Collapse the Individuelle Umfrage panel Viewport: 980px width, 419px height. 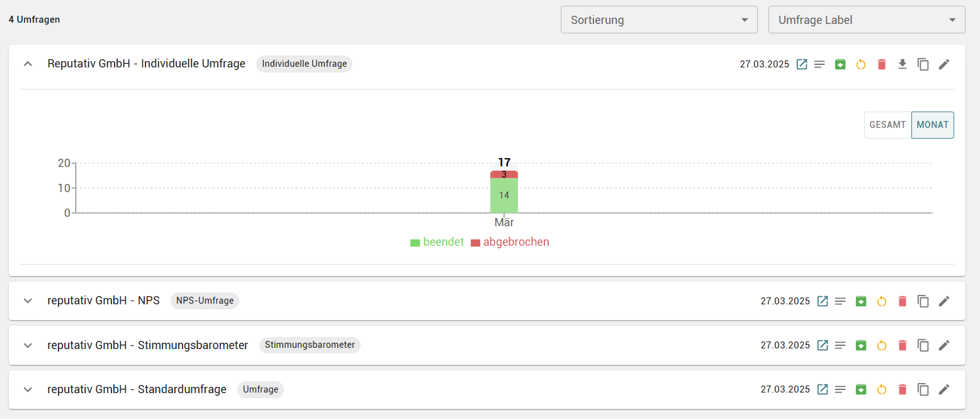point(28,64)
